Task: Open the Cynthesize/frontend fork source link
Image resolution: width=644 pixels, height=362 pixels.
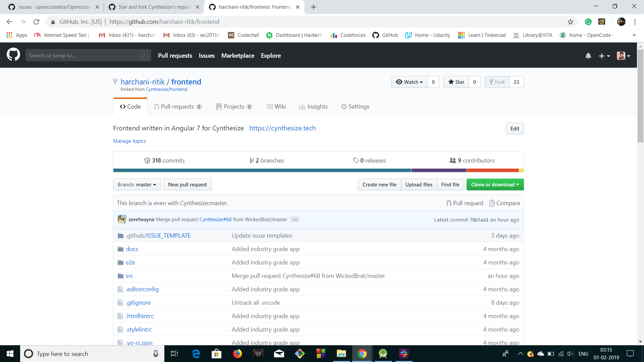Action: click(166, 89)
